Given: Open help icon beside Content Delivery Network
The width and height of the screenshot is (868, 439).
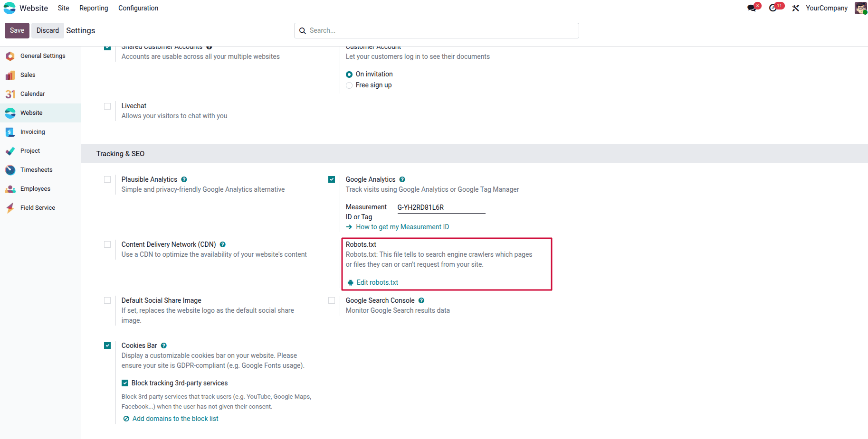Looking at the screenshot, I should [x=222, y=244].
